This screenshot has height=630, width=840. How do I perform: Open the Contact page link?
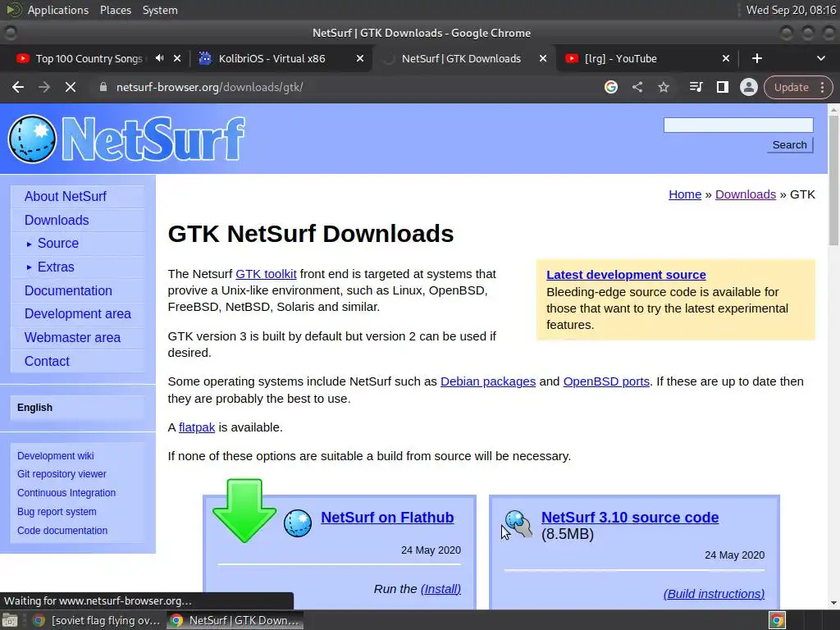(47, 361)
